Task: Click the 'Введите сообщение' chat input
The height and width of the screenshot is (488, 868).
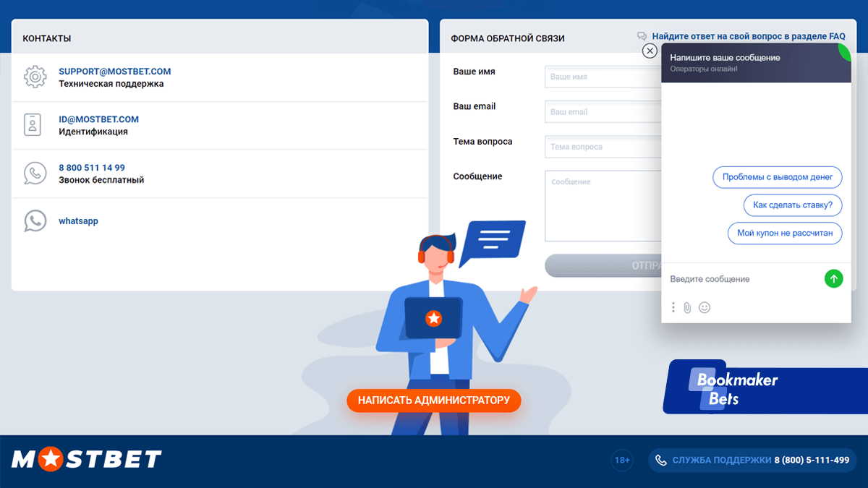Action: [741, 279]
